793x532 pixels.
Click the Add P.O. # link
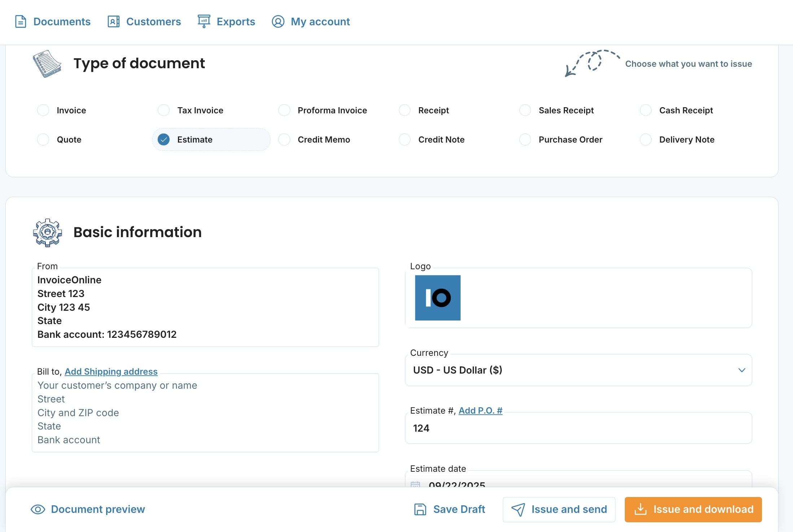click(x=480, y=410)
